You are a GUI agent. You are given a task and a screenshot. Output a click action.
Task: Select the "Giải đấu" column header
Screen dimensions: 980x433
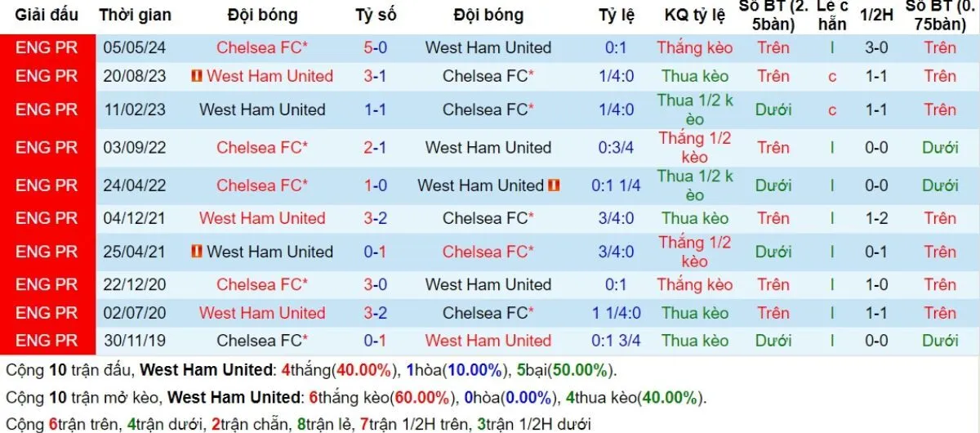[47, 15]
